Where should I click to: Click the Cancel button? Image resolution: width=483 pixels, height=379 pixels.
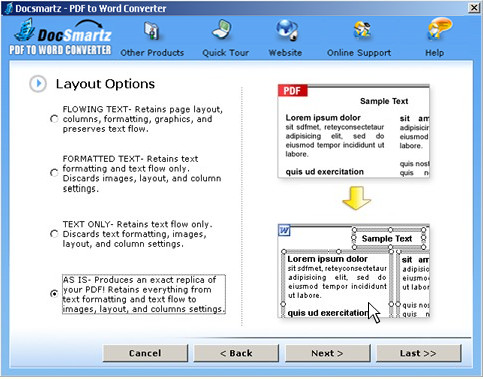[145, 353]
